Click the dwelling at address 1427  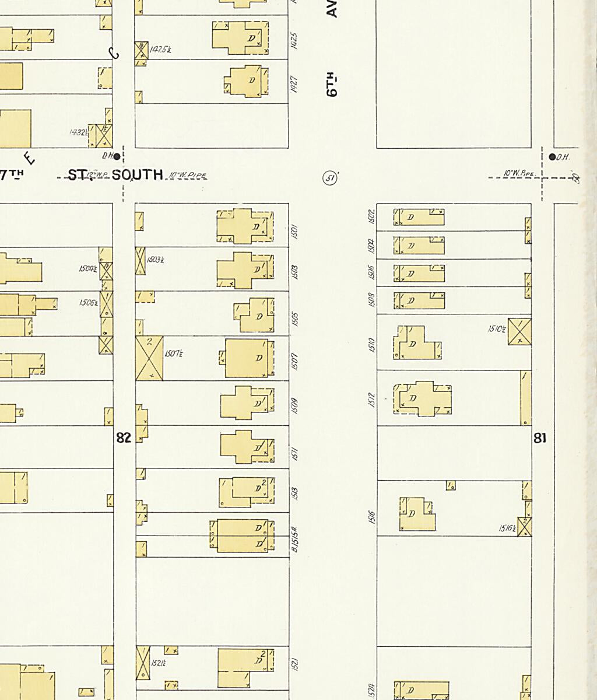pos(247,80)
